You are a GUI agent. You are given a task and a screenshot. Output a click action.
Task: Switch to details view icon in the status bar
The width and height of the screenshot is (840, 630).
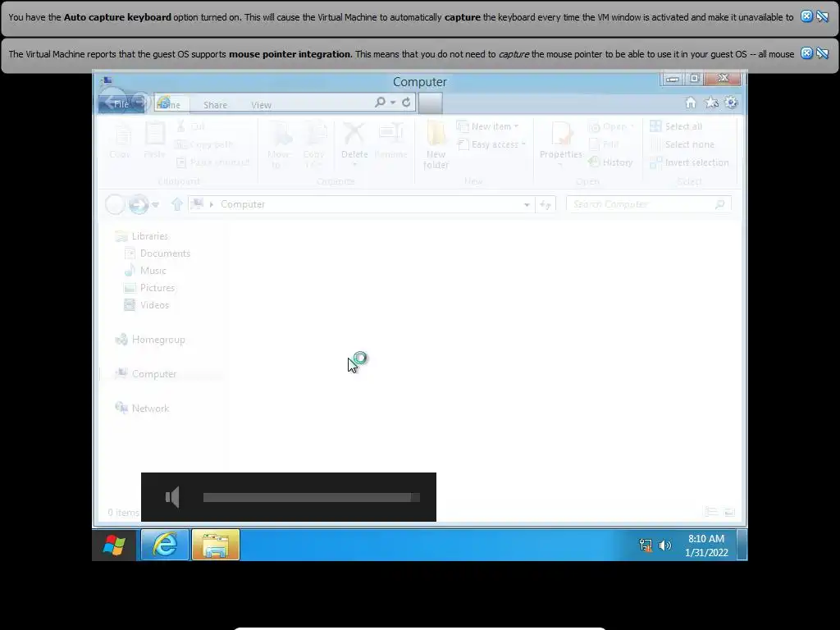pos(711,512)
